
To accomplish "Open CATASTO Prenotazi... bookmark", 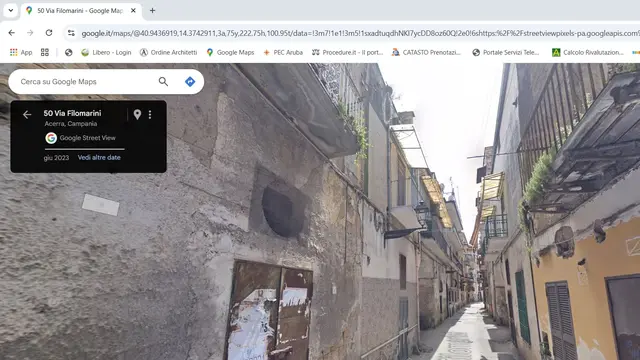I will [426, 52].
